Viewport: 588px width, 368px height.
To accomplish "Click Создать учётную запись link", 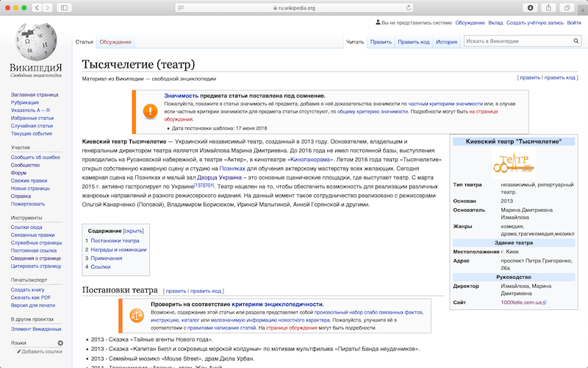I will coord(535,23).
